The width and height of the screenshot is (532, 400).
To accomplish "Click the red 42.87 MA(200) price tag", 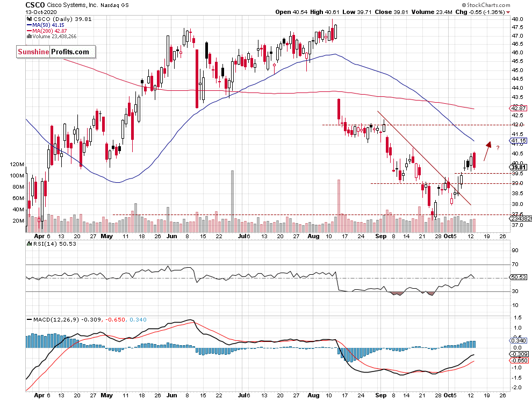I will pyautogui.click(x=519, y=108).
